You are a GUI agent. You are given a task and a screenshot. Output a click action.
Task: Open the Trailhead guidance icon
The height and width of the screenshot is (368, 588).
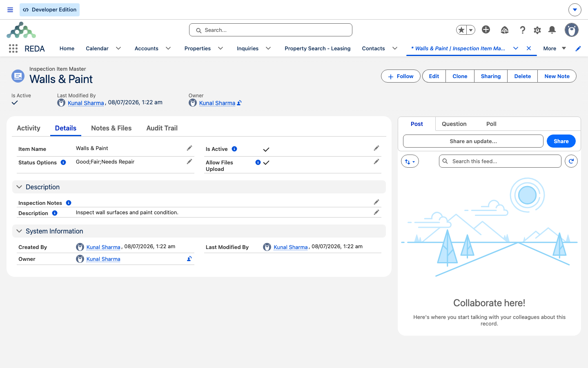click(x=505, y=30)
